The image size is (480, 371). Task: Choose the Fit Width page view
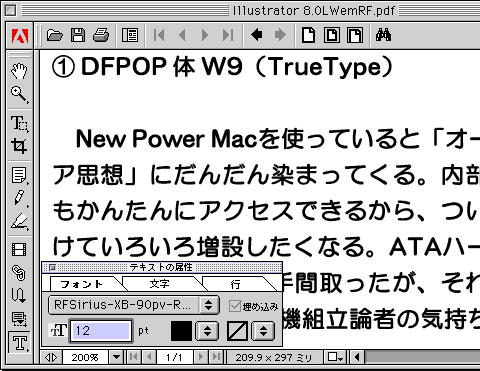[x=355, y=35]
